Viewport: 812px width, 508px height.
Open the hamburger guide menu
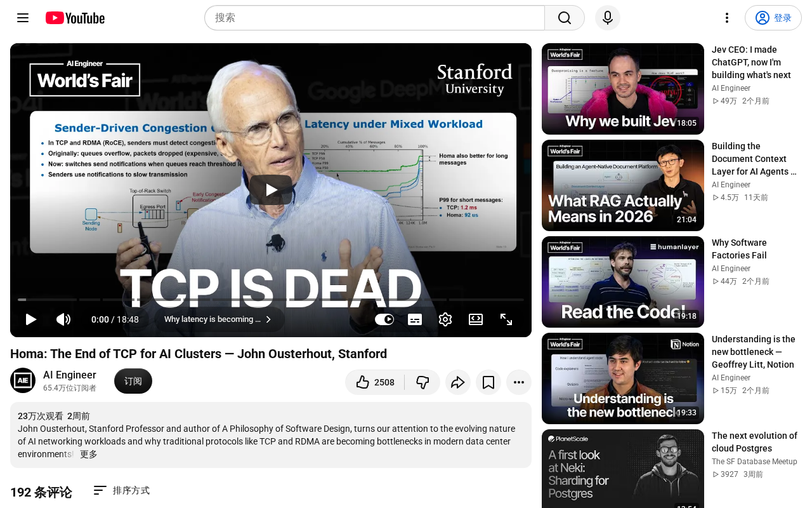(23, 18)
